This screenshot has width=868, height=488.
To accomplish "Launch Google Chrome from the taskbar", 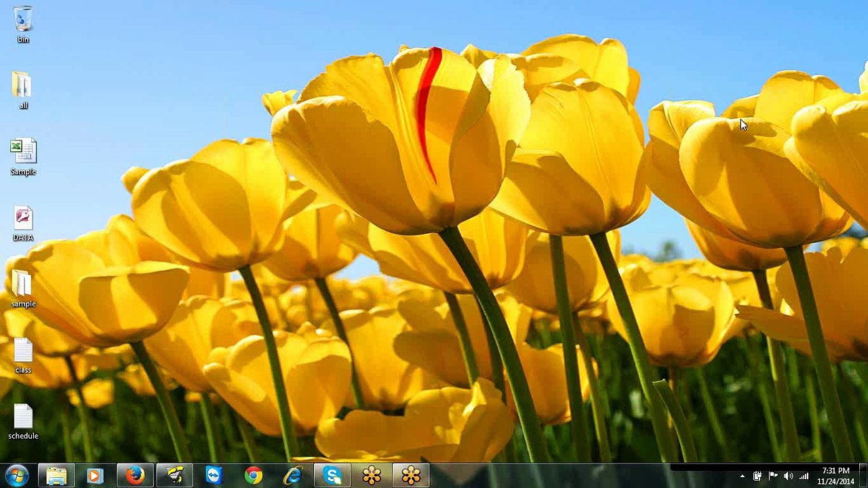I will tap(254, 476).
